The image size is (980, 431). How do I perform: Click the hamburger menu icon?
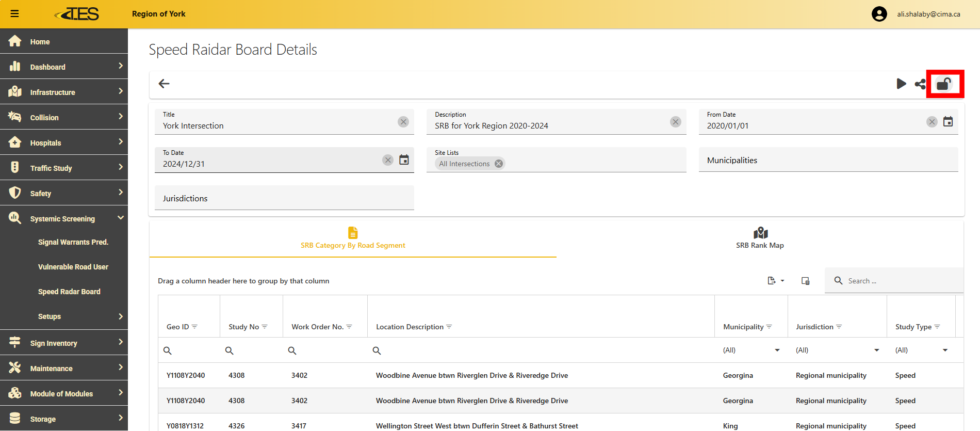[14, 14]
